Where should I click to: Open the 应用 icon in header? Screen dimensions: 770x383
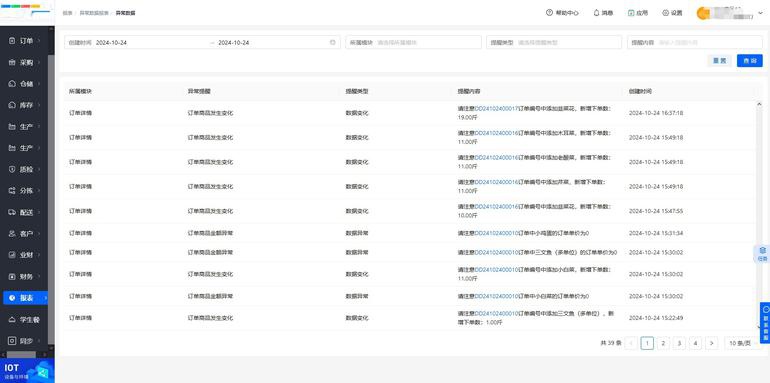click(631, 13)
